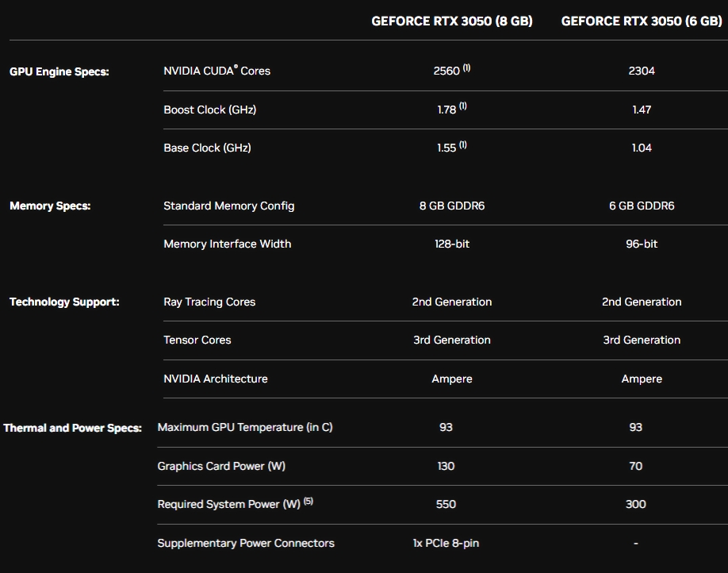728x573 pixels.
Task: Select the NVIDIA CUDA Cores row label
Action: (x=215, y=71)
